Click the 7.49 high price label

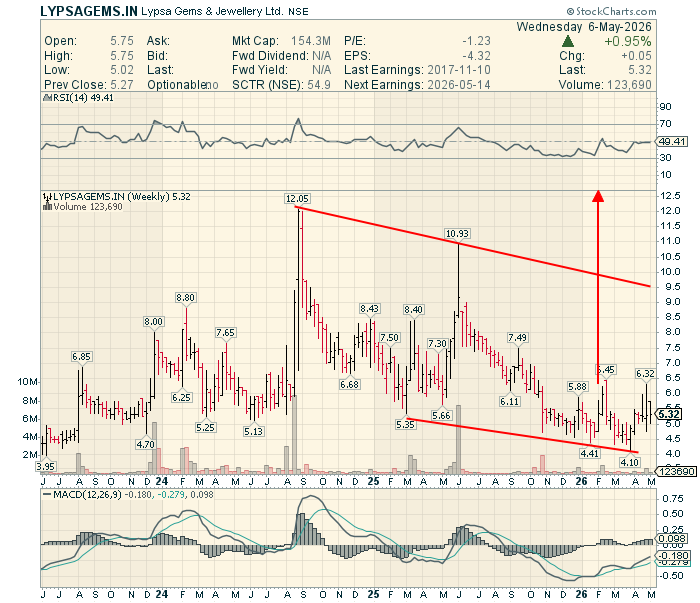coord(517,337)
